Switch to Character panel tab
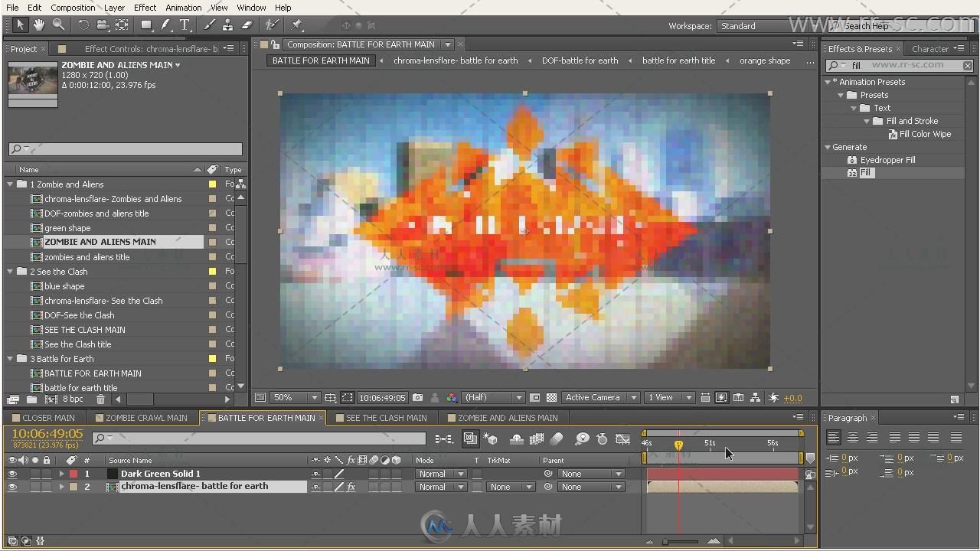The image size is (980, 551). point(930,49)
